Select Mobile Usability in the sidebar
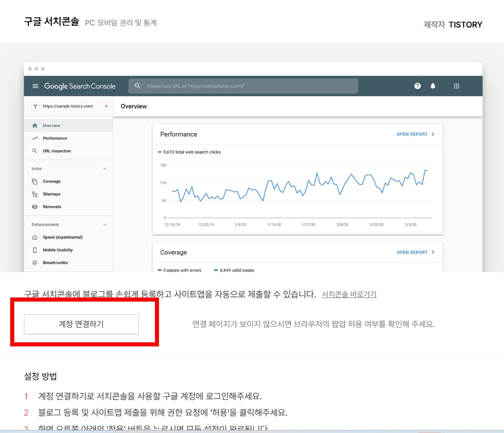The width and height of the screenshot is (504, 433). point(68,250)
